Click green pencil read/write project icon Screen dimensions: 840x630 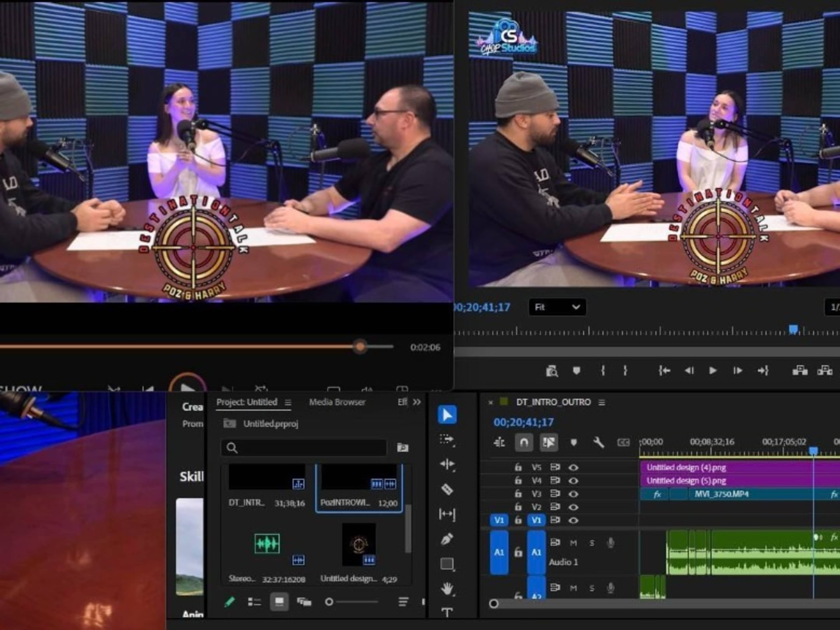point(229,602)
